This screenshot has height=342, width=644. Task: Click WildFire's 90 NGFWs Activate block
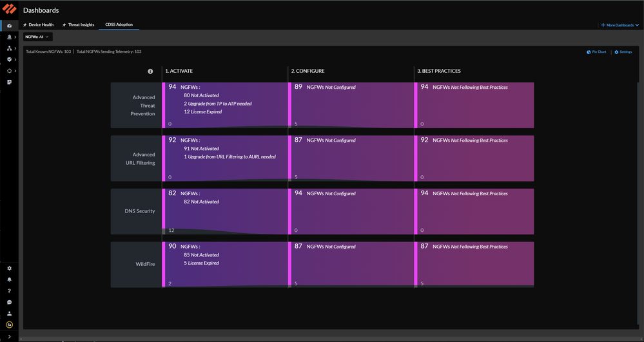point(224,264)
